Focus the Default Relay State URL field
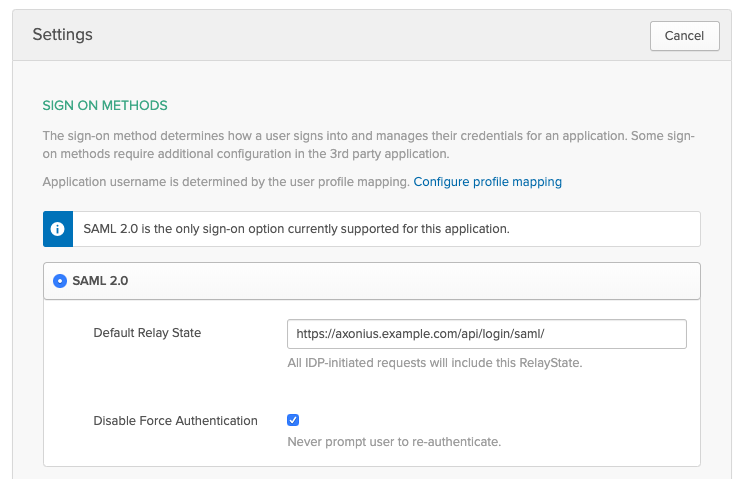The width and height of the screenshot is (739, 479). pos(486,333)
